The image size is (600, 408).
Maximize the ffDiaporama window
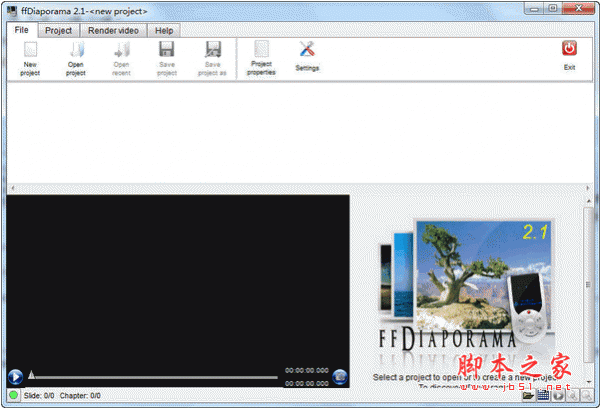tap(553, 8)
